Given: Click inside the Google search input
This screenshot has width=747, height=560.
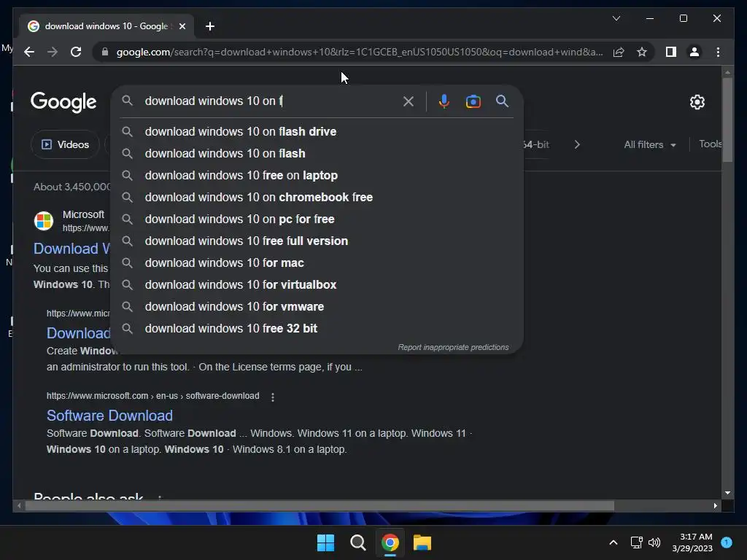Looking at the screenshot, I should click(269, 101).
